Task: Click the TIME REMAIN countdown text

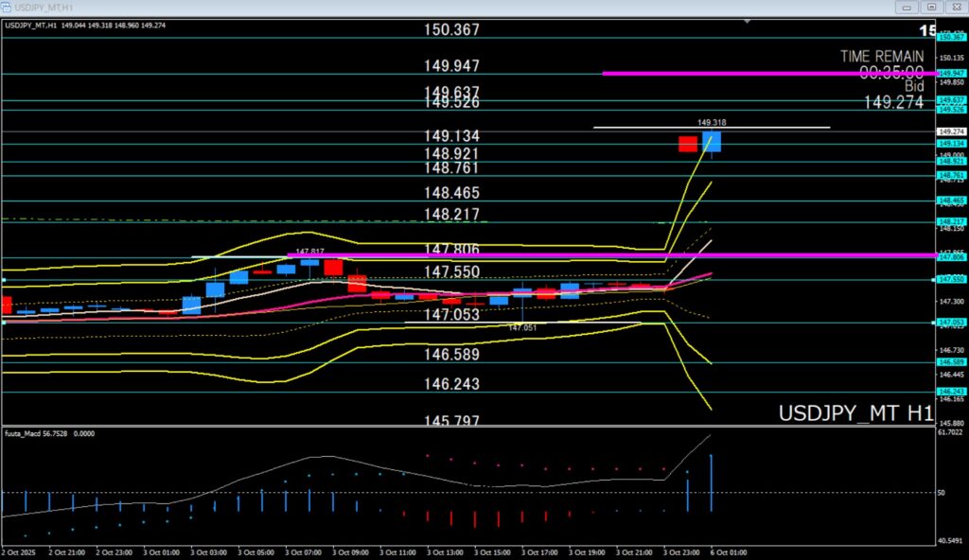Action: (x=881, y=57)
